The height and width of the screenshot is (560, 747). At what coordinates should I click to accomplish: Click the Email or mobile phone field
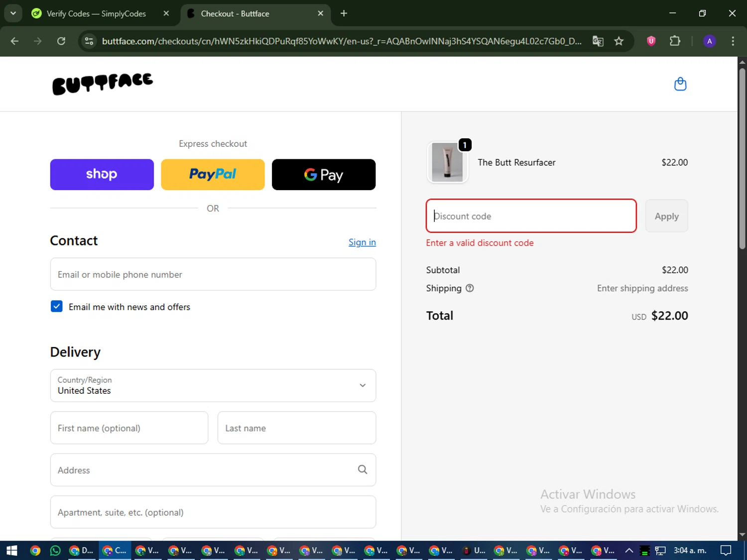pos(213,274)
